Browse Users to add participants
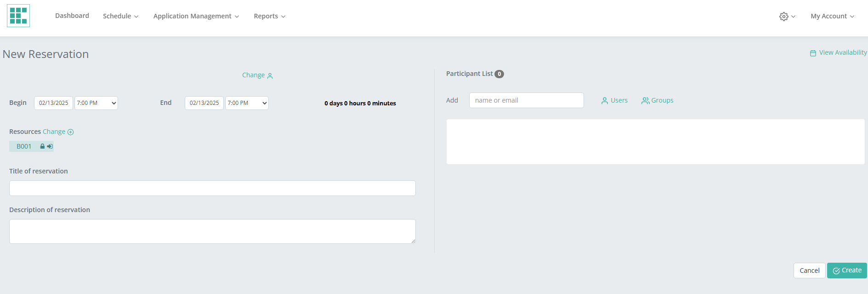The image size is (868, 294). tap(614, 100)
